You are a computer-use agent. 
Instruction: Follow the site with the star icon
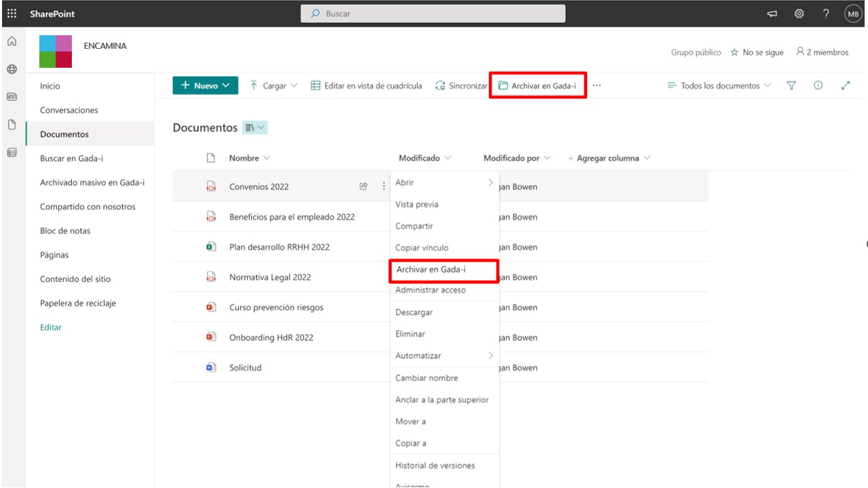pos(734,52)
